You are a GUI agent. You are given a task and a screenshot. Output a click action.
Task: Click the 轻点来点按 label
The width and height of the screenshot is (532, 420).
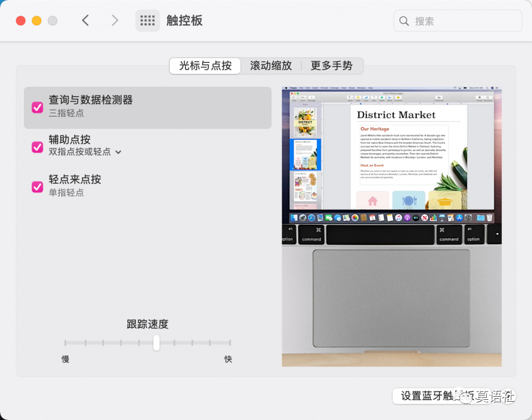click(75, 179)
